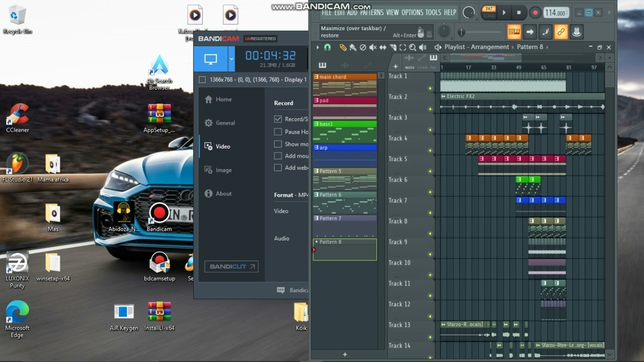Open Bandicam screen recording mode icon
Viewport: 644px width, 362px height.
coord(211,59)
